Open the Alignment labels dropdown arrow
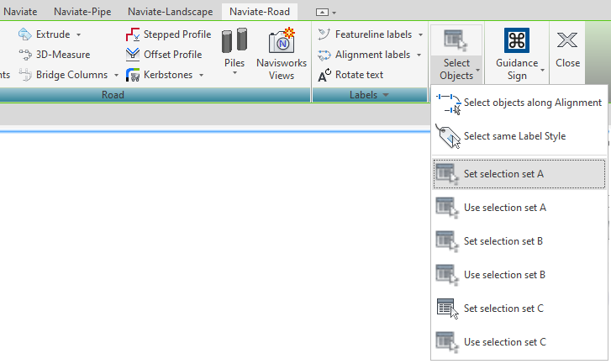Viewport: 611px width, 364px height. click(x=419, y=55)
